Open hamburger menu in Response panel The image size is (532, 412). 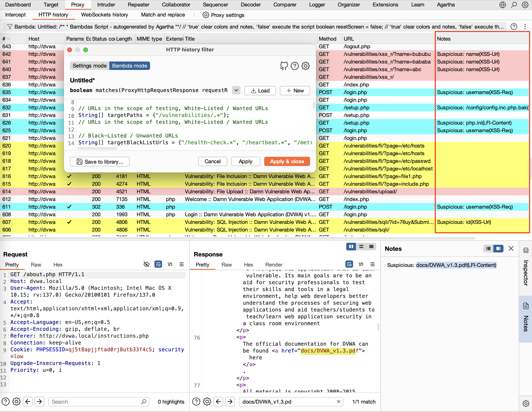pos(372,264)
